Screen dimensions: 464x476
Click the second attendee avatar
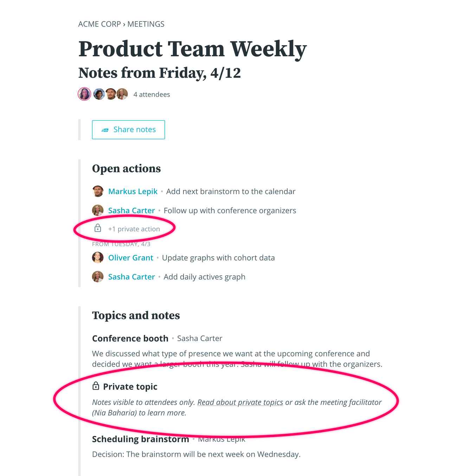99,94
